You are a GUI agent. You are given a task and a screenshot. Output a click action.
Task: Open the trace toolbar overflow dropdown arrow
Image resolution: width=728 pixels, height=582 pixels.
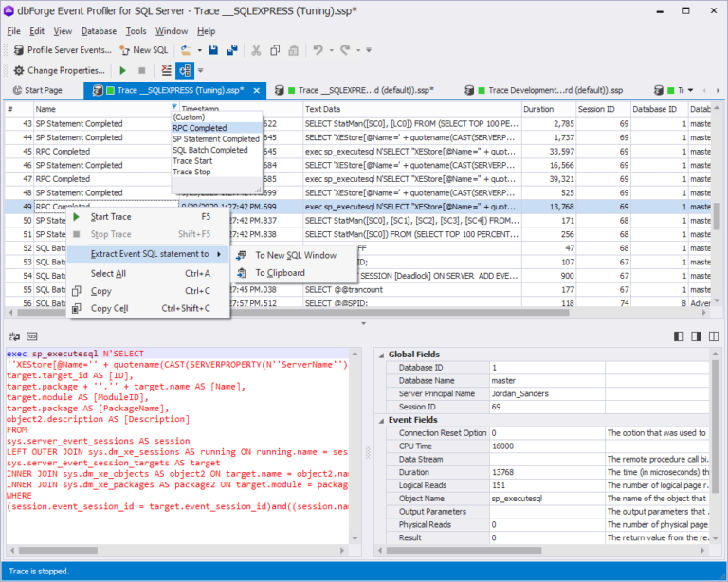coord(201,70)
